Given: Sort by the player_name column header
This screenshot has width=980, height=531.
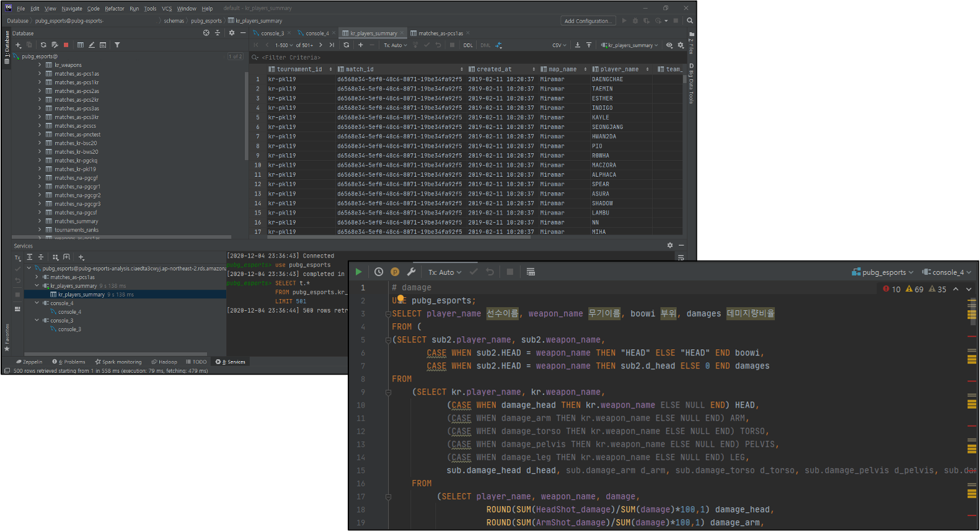Looking at the screenshot, I should (x=620, y=69).
